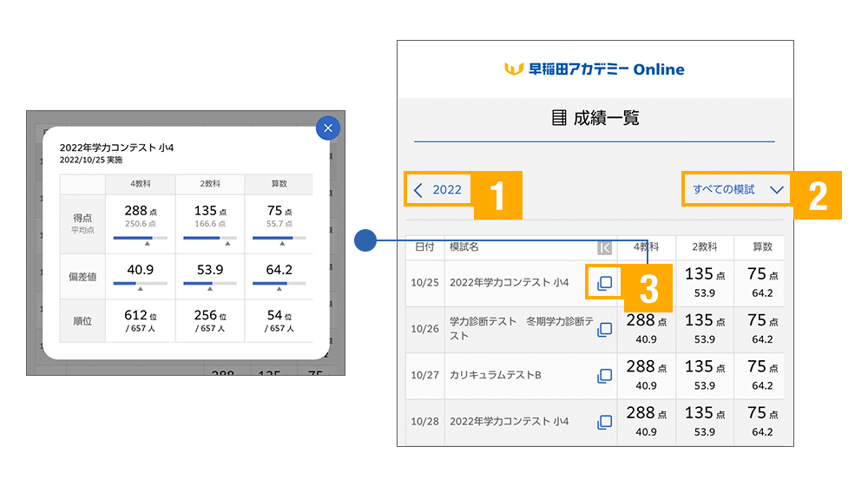
Task: Click the 10/28 row 2教科 score 135
Action: coord(705,413)
